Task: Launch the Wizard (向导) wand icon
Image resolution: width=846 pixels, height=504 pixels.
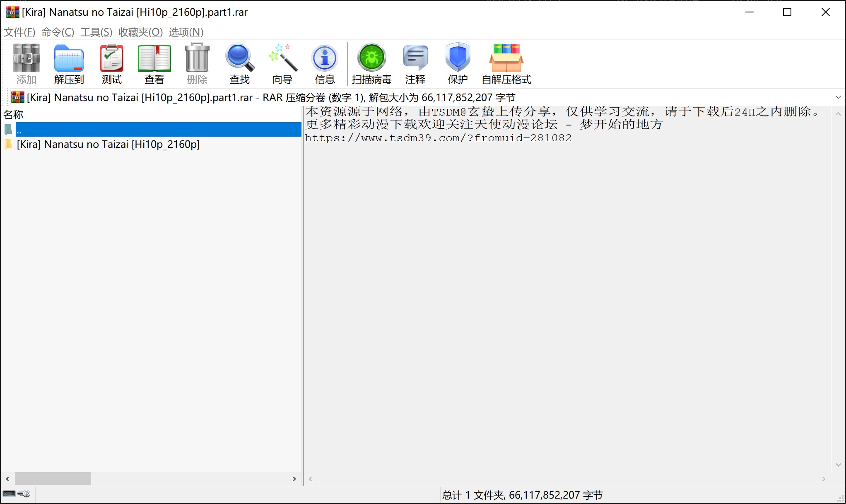Action: click(282, 63)
